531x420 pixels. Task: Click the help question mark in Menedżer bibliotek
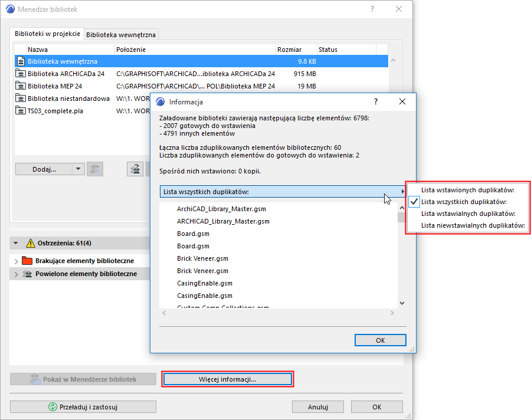(x=372, y=9)
